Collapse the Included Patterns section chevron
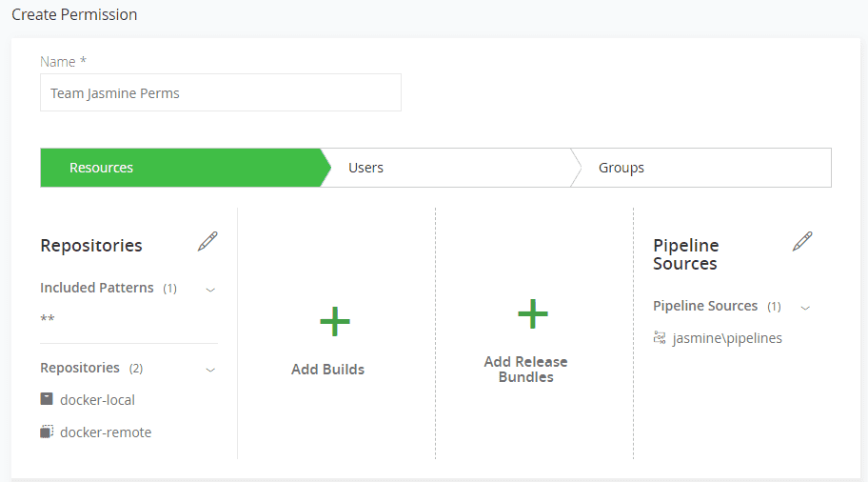This screenshot has width=868, height=482. click(210, 289)
